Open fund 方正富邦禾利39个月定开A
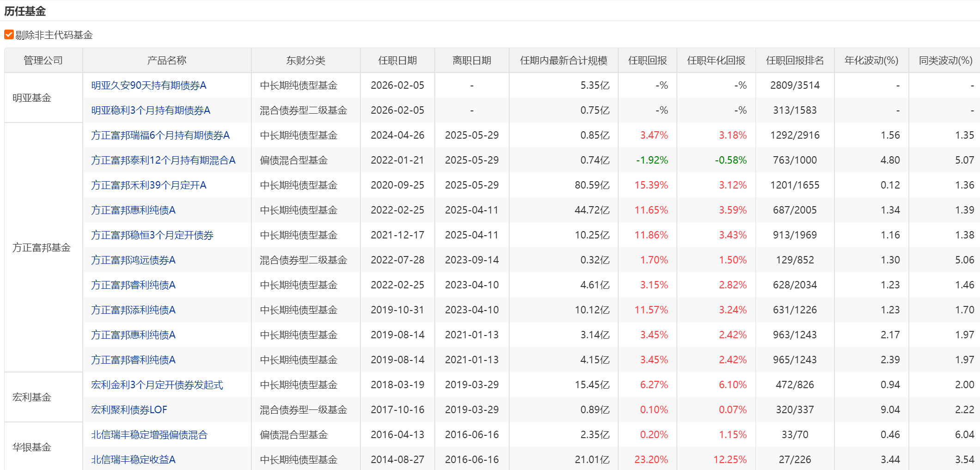Viewport: 980px width, 470px height. (148, 185)
